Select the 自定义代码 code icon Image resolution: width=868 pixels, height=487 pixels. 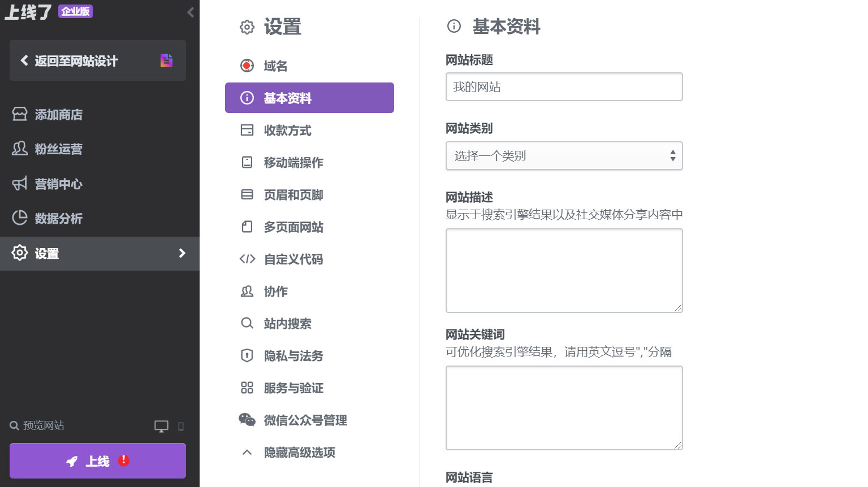coord(247,259)
